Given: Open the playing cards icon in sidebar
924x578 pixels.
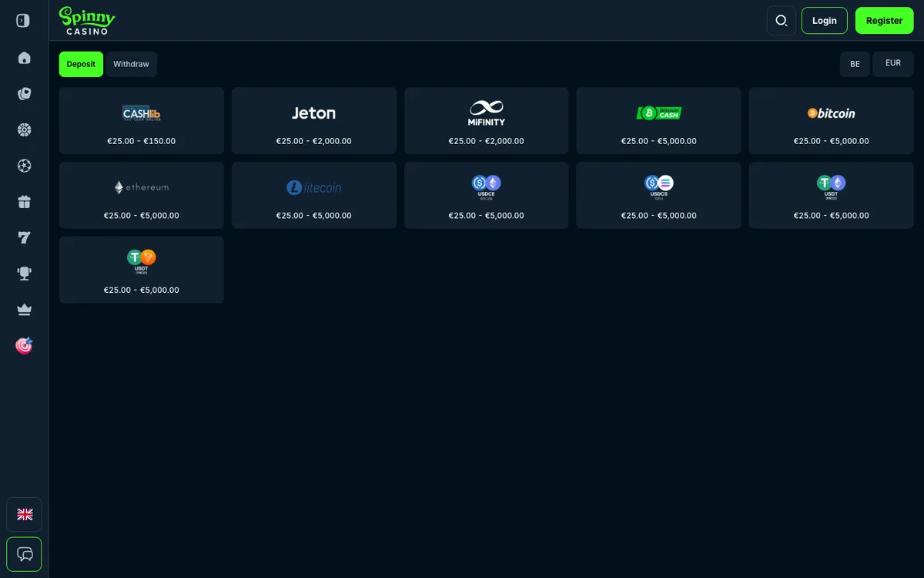Looking at the screenshot, I should pos(24,94).
